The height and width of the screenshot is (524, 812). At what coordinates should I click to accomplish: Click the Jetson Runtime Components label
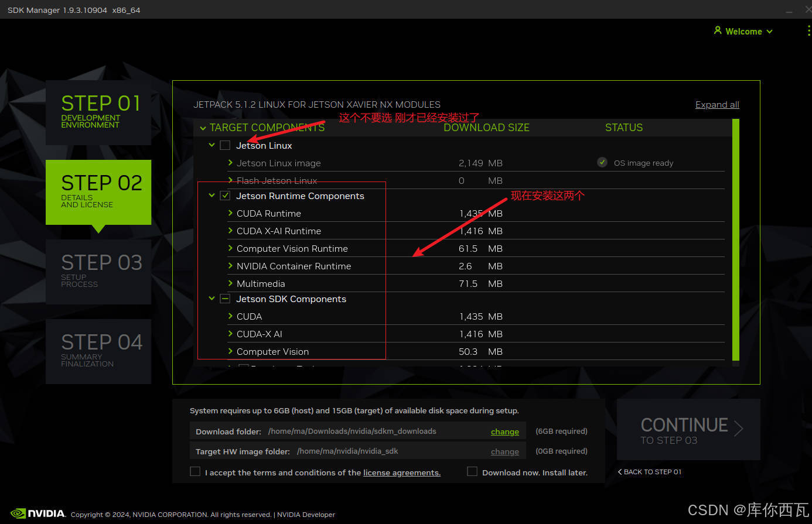(300, 196)
